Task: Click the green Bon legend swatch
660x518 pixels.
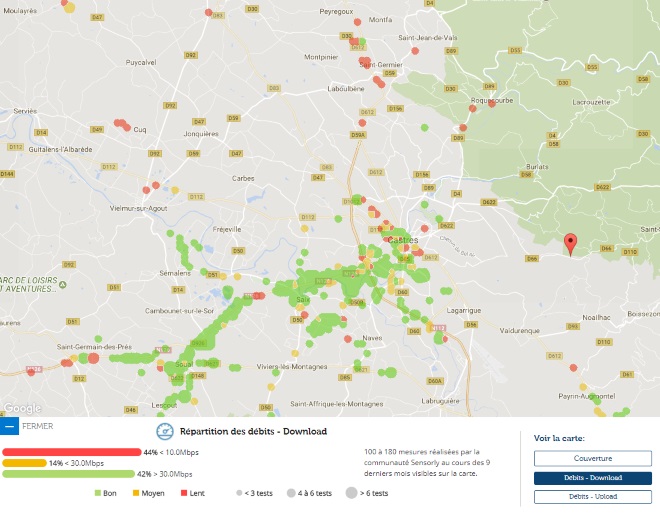Action: coord(98,494)
